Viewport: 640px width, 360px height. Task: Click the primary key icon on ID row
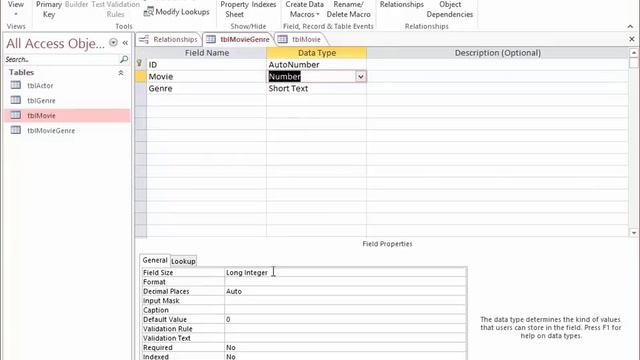coord(139,64)
